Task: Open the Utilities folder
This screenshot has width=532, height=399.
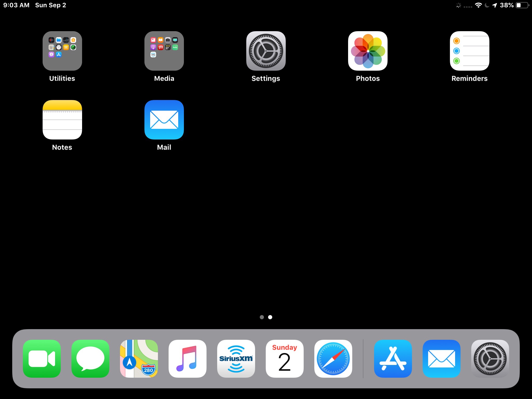Action: 62,51
